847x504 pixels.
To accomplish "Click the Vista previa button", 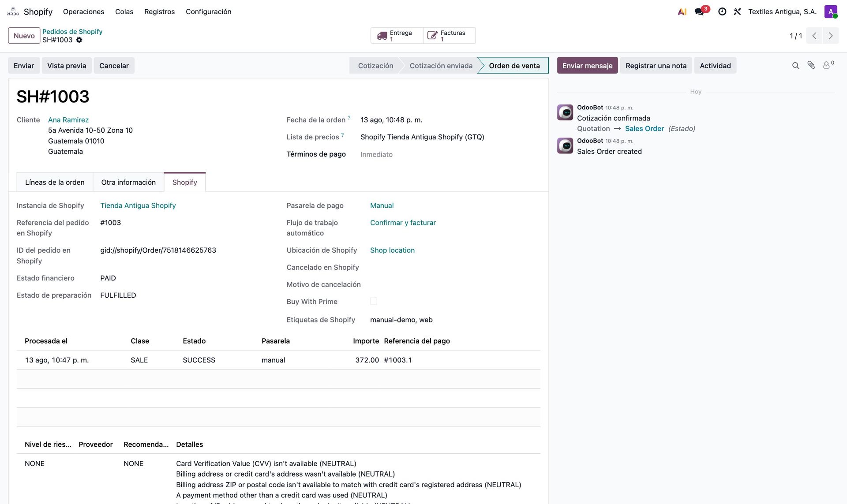I will coord(67,66).
